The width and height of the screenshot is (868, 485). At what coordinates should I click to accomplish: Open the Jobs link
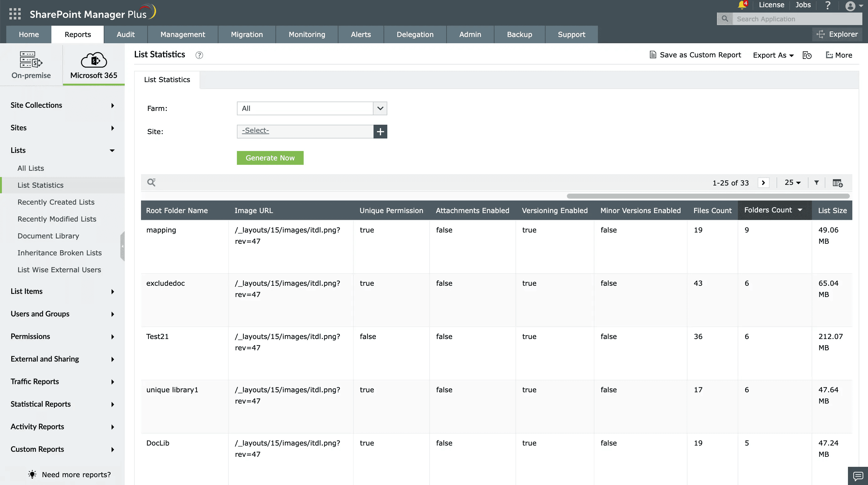click(x=803, y=5)
